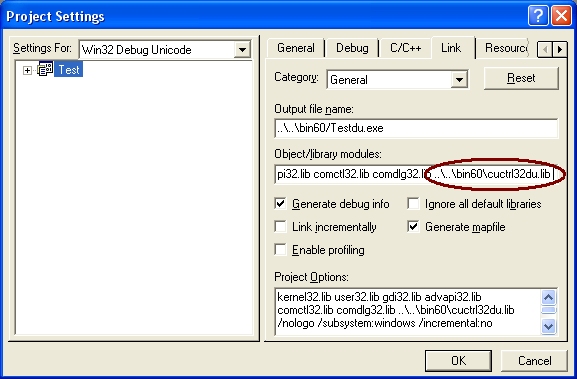Switch to the General tab

295,48
